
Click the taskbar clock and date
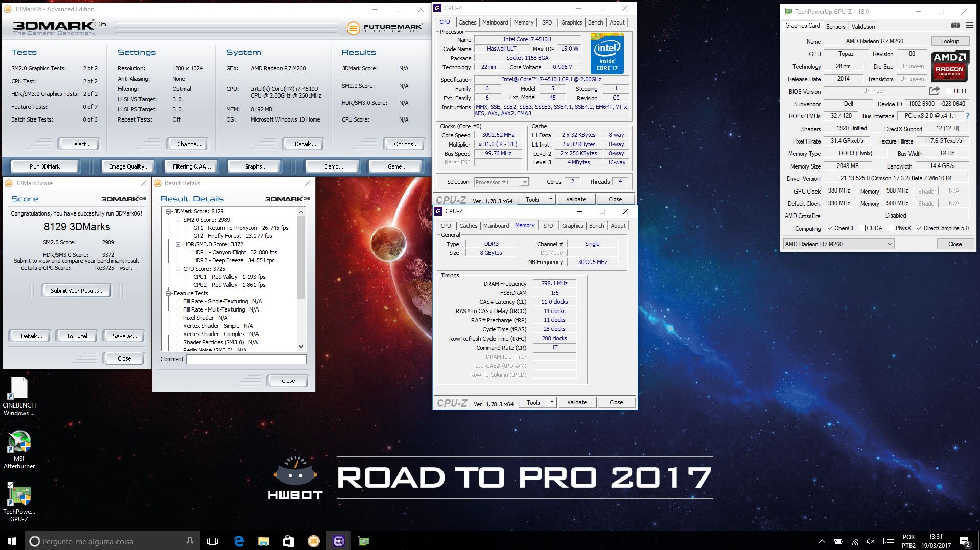pyautogui.click(x=936, y=541)
